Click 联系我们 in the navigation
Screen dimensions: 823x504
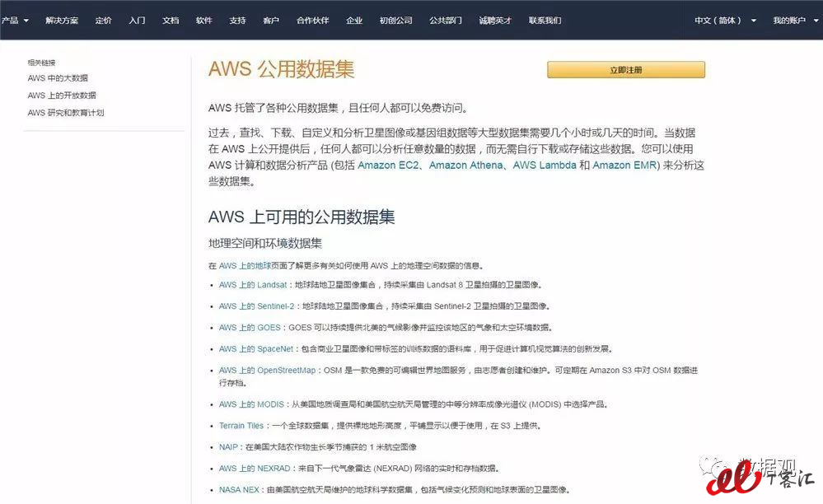[545, 21]
